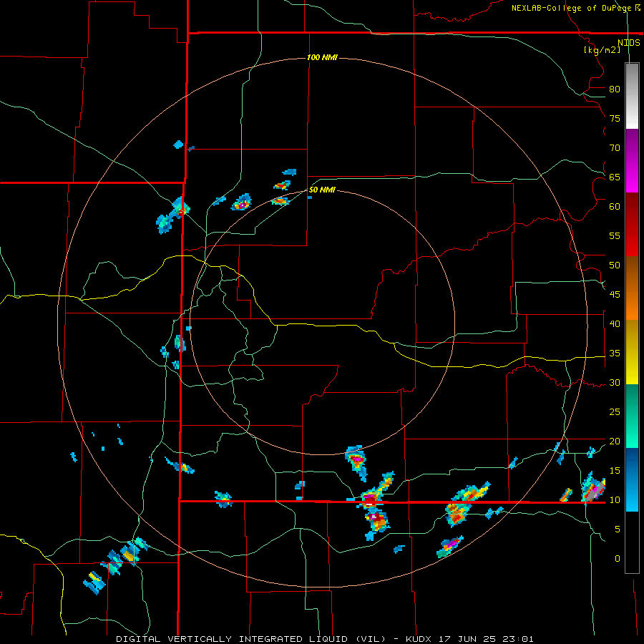This screenshot has width=644, height=644.
Task: Select the magenta-purple segment of the color bar
Action: [x=632, y=160]
